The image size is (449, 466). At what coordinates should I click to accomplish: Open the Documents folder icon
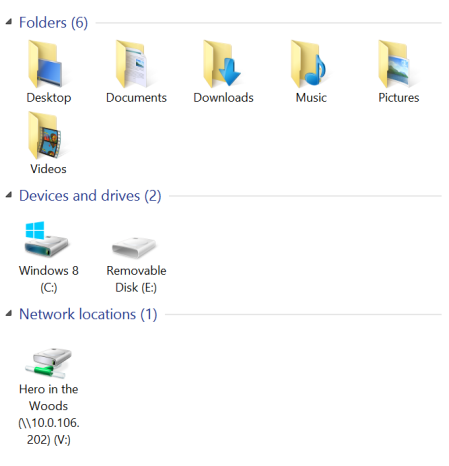131,64
